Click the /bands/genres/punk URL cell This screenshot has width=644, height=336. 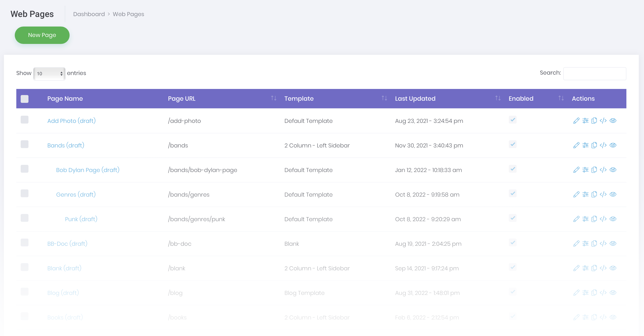click(197, 219)
